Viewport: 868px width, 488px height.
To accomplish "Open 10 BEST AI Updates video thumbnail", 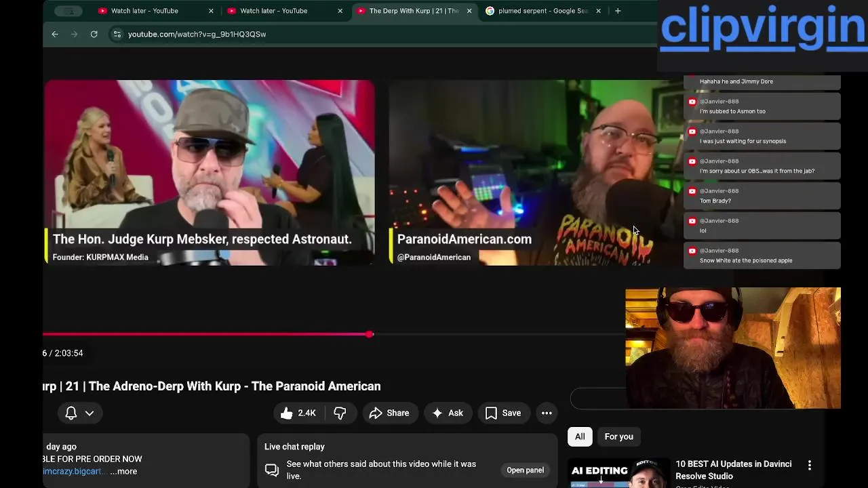I will click(x=618, y=474).
